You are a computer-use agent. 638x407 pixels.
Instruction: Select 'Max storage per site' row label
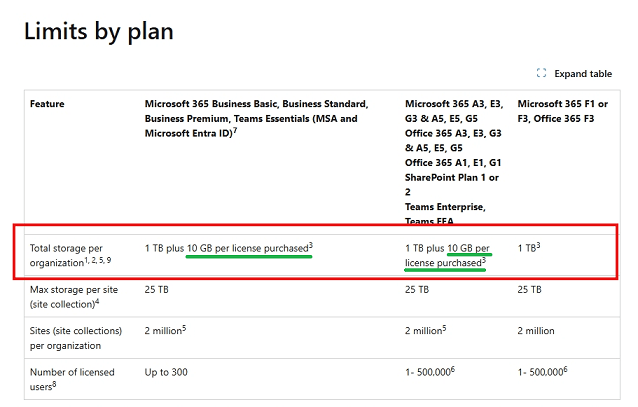point(74,297)
